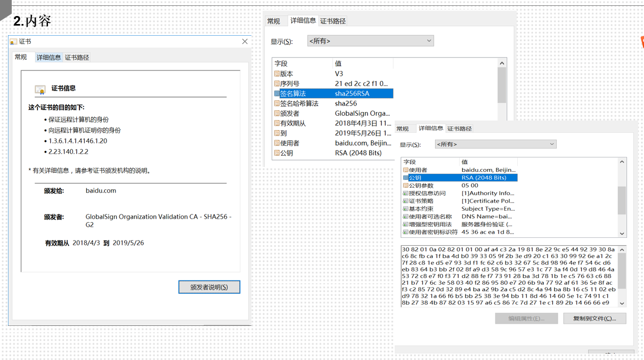Select the 签名哈希算法 field icon

(x=277, y=103)
